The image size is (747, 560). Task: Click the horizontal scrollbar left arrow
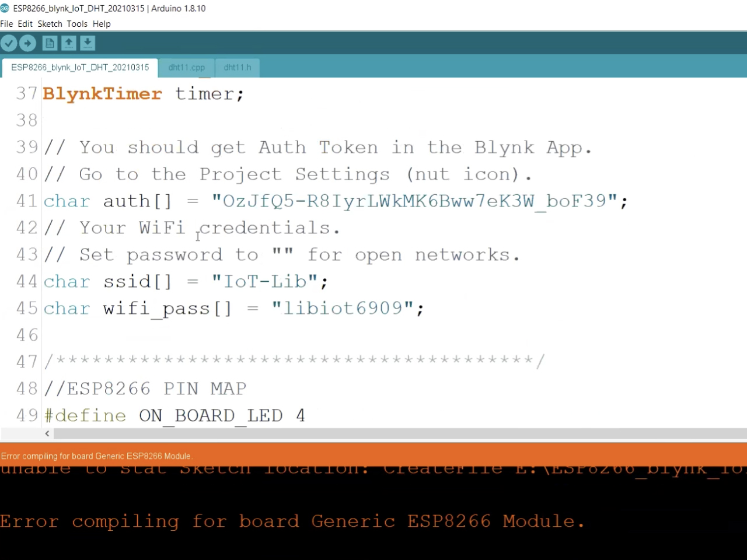click(47, 433)
